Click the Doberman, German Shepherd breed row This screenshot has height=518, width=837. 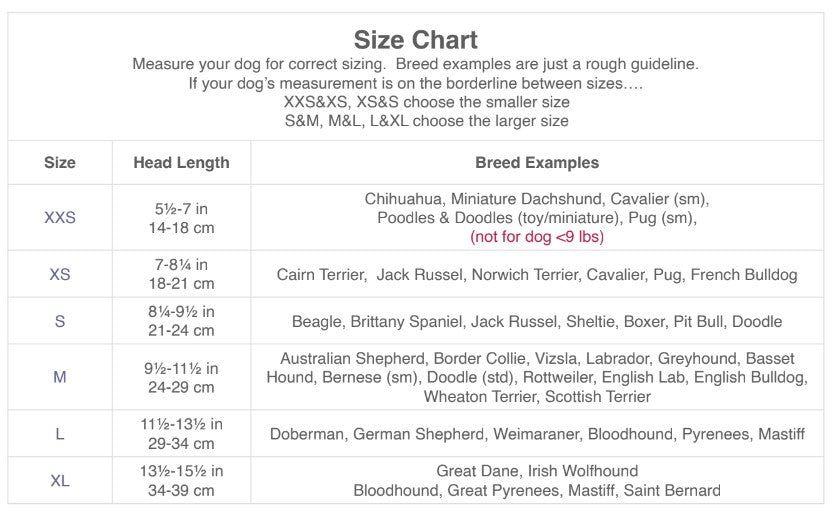(537, 434)
